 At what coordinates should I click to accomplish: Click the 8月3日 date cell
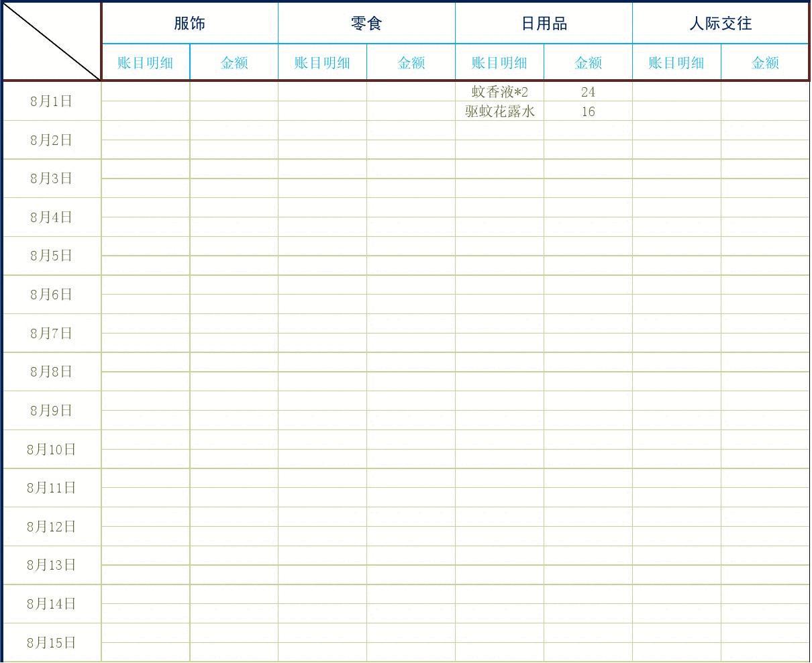(52, 178)
